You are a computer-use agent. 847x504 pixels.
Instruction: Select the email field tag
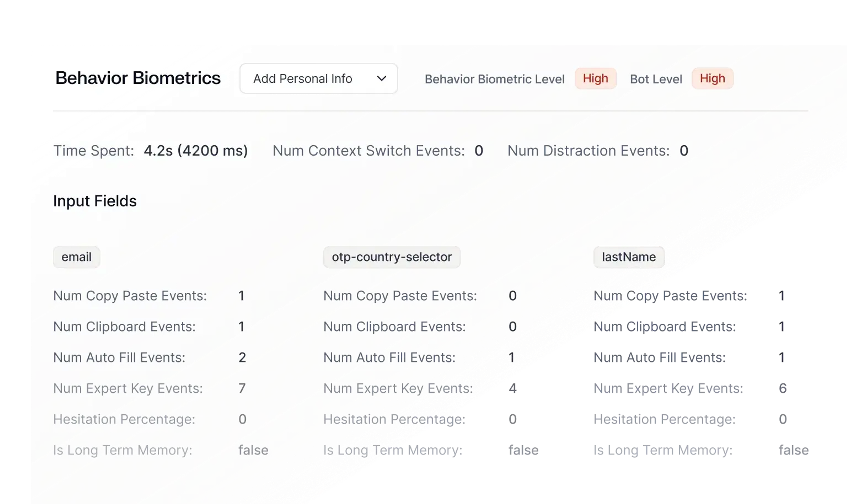tap(76, 257)
